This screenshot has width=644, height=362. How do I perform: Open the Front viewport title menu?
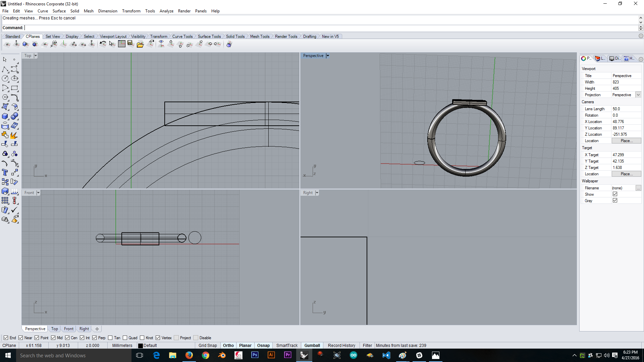pos(38,193)
